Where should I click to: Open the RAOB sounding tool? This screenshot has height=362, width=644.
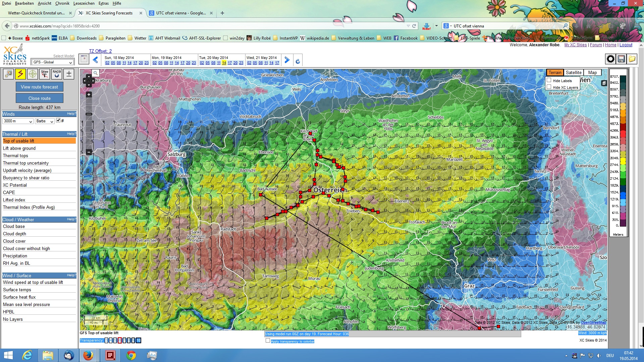coord(57,74)
